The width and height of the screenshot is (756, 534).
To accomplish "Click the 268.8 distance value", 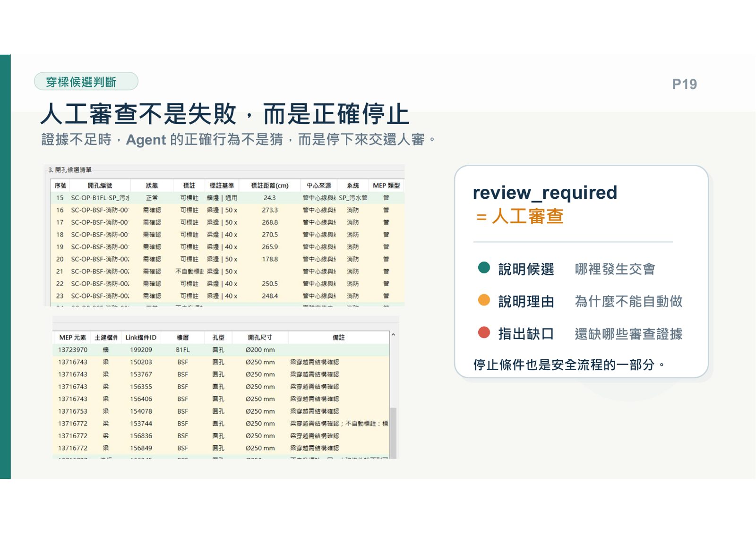I will (270, 222).
